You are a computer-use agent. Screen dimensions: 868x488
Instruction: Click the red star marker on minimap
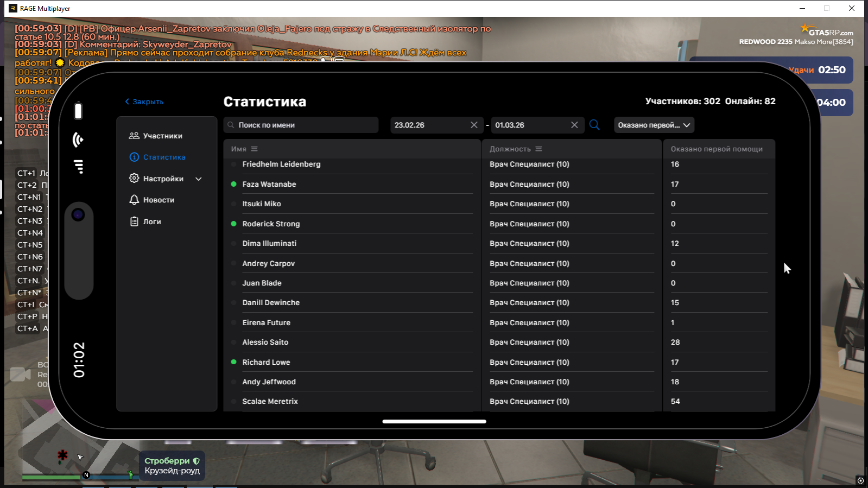click(x=63, y=455)
